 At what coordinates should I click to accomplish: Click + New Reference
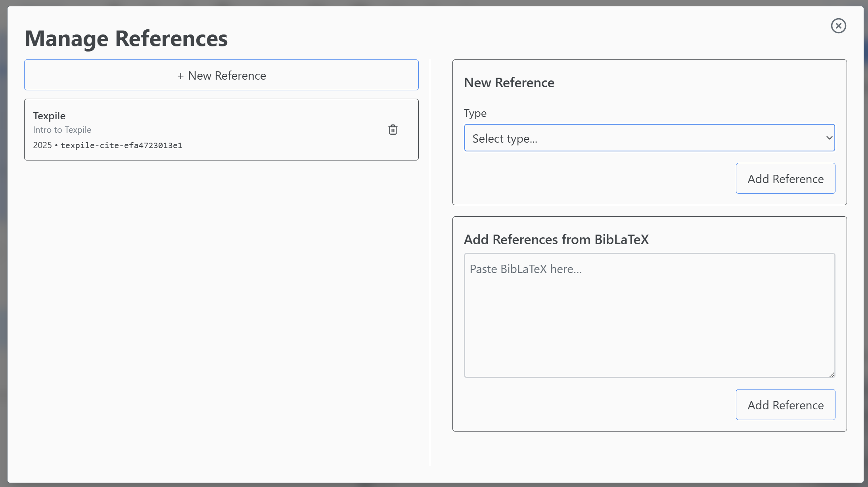point(221,75)
